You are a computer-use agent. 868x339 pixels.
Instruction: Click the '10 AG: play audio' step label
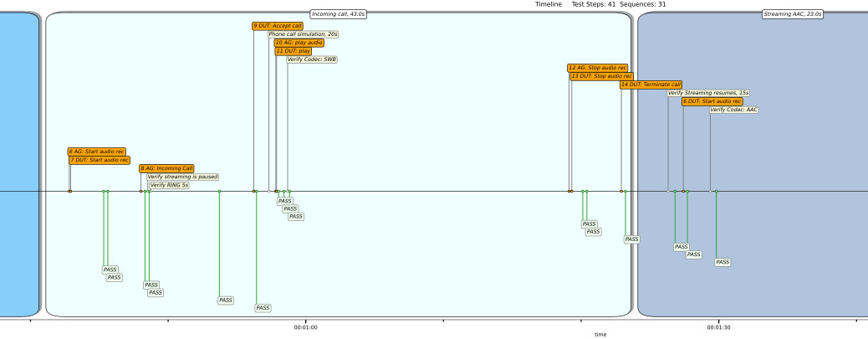tap(299, 43)
